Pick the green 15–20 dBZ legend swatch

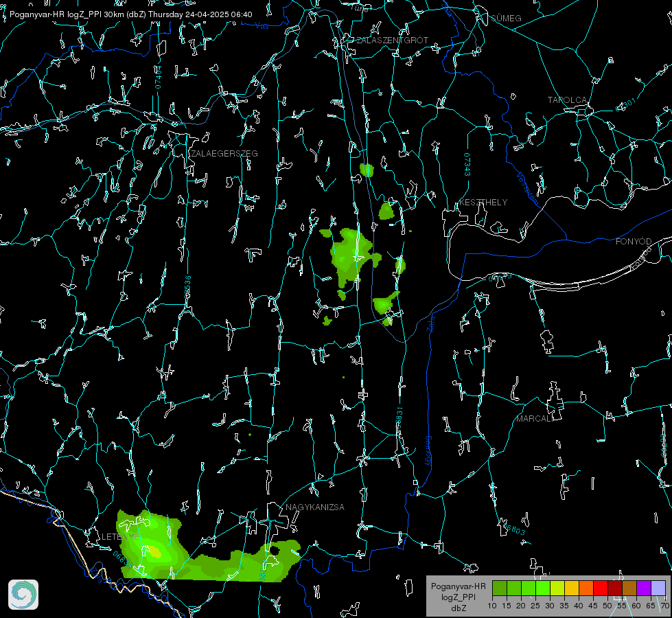(x=514, y=588)
